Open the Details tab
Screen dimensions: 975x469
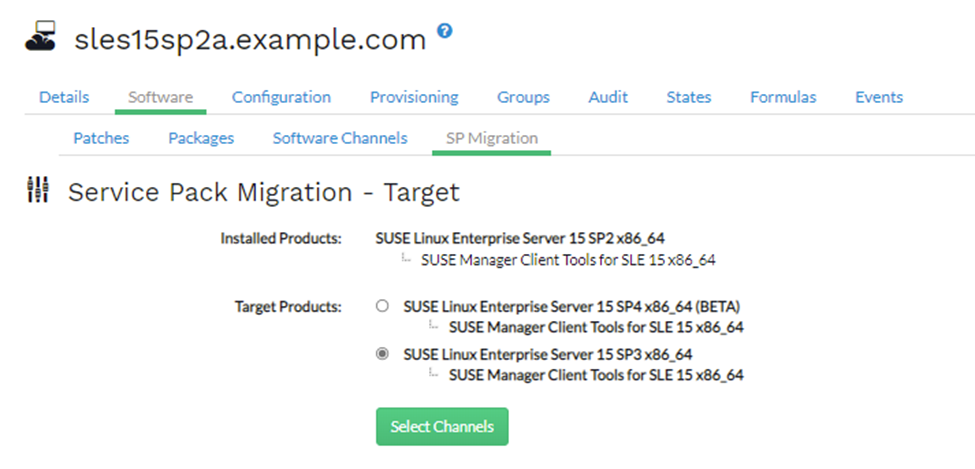[64, 97]
